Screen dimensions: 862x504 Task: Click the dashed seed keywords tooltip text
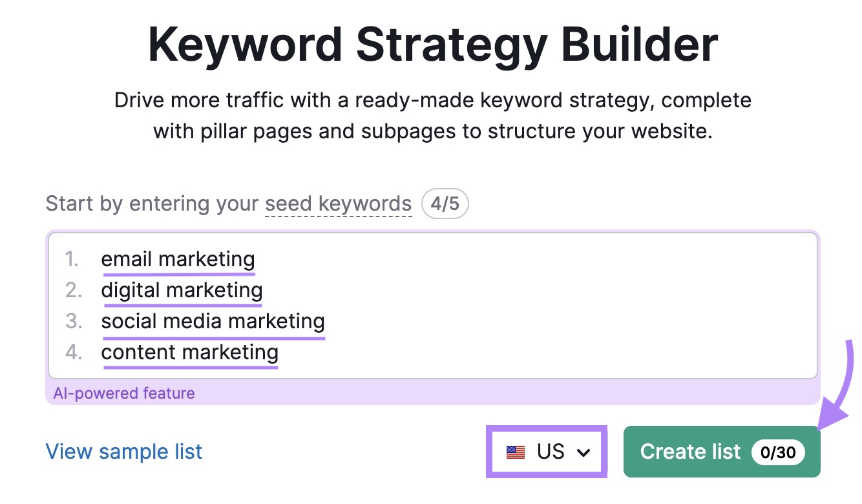pyautogui.click(x=338, y=204)
